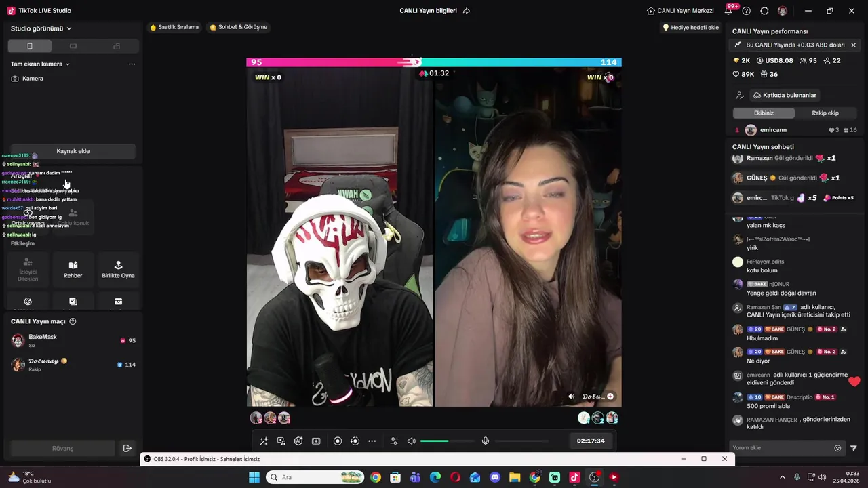
Task: Select the landscape layout view
Action: tap(73, 46)
